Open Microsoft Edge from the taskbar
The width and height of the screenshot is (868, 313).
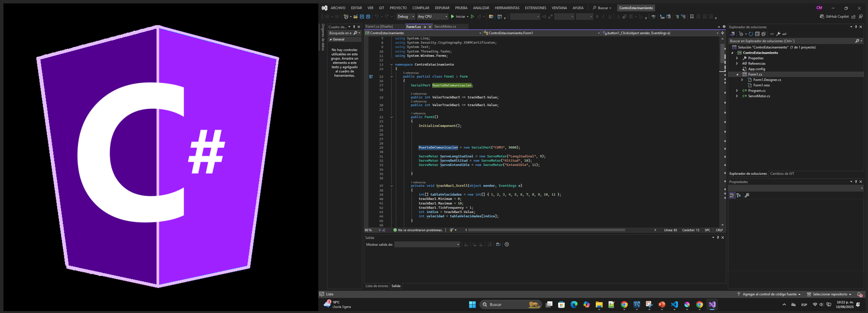click(574, 305)
